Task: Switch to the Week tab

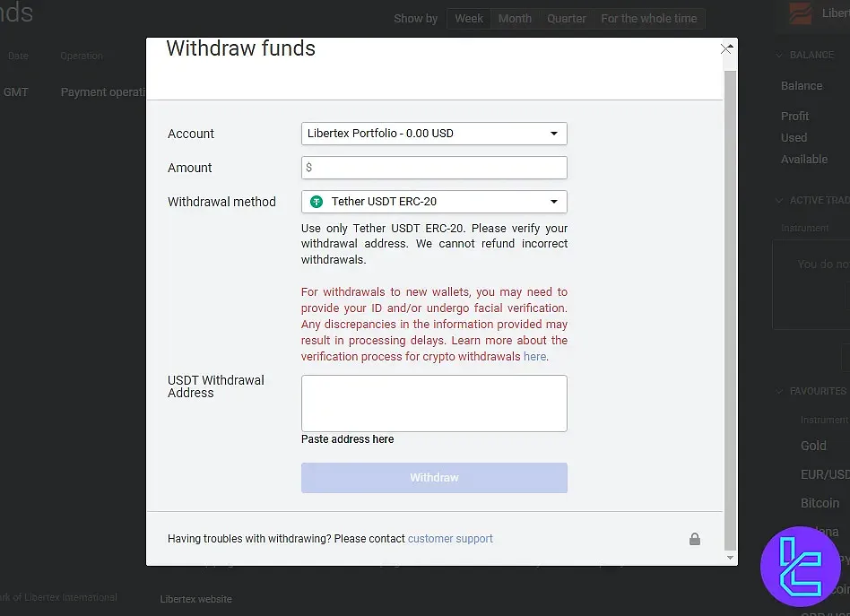Action: point(468,18)
